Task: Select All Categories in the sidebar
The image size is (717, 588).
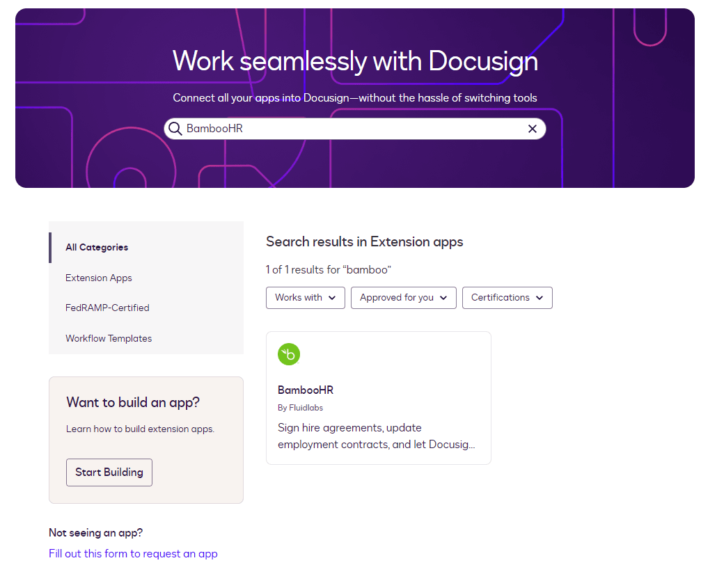Action: (97, 247)
